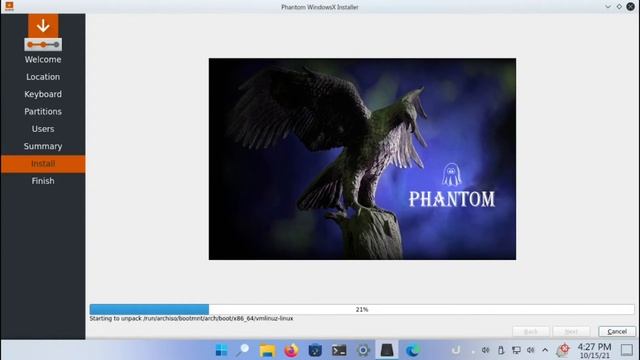Launch Edge browser from the taskbar
The width and height of the screenshot is (640, 360).
click(413, 350)
